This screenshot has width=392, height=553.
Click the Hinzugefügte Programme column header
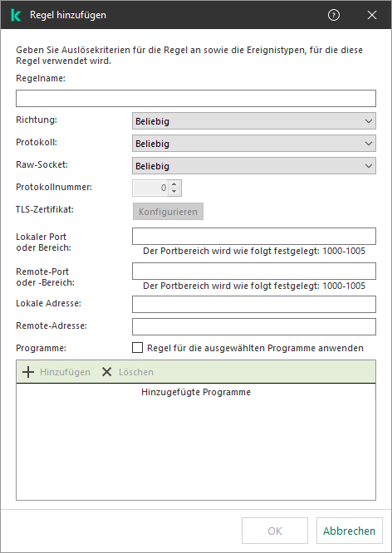tap(196, 392)
